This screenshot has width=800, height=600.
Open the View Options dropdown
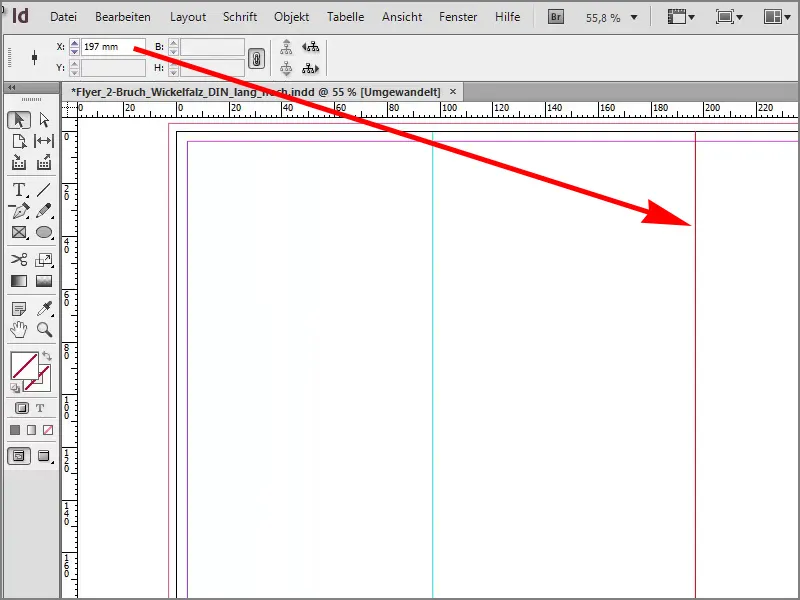(681, 17)
